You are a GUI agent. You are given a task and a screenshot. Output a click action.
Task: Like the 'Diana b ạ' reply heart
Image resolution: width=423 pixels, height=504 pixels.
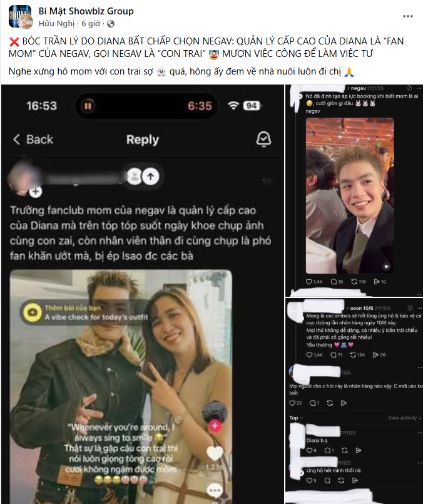click(x=309, y=450)
